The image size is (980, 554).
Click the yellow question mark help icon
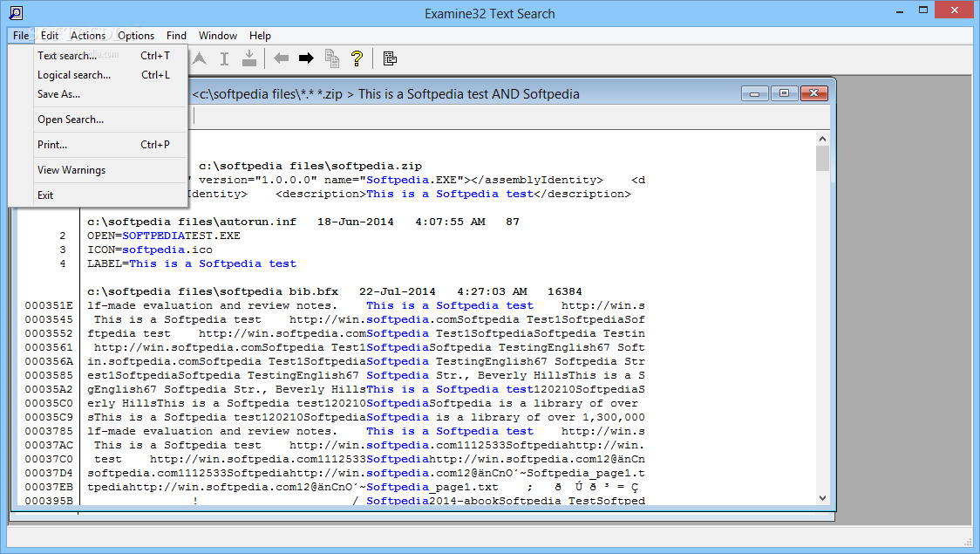(x=357, y=58)
